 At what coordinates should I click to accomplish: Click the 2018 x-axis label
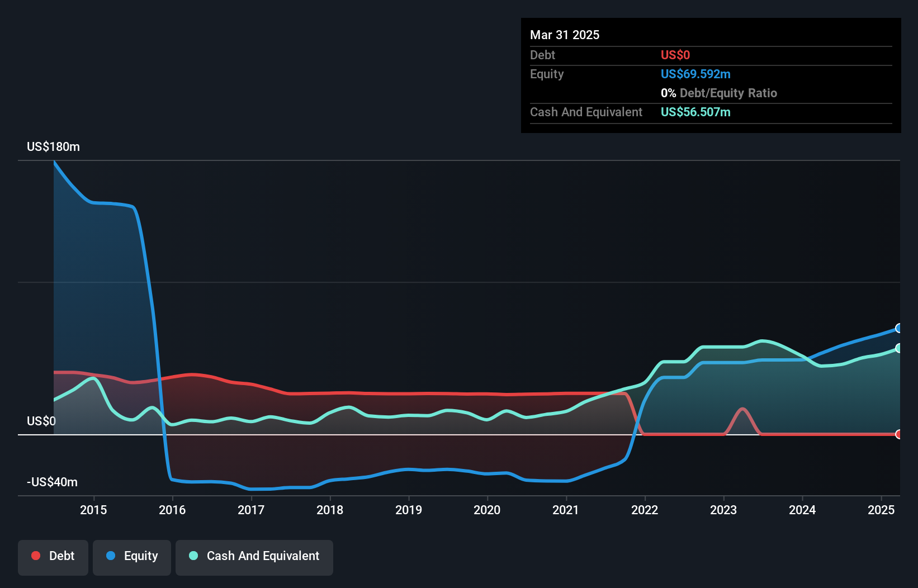[x=330, y=510]
